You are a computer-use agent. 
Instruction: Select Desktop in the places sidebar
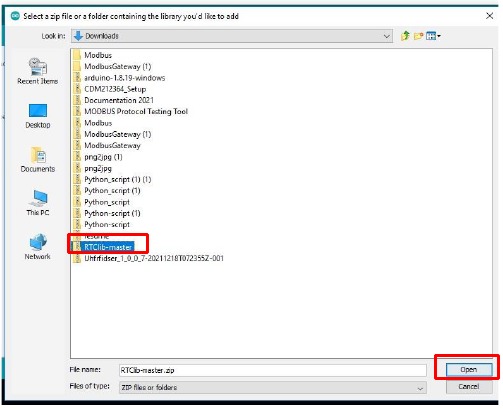38,116
